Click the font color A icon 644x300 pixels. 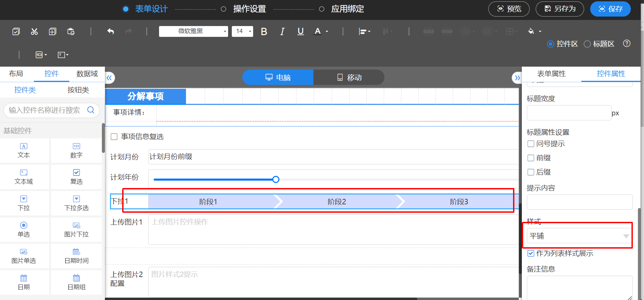pos(317,31)
